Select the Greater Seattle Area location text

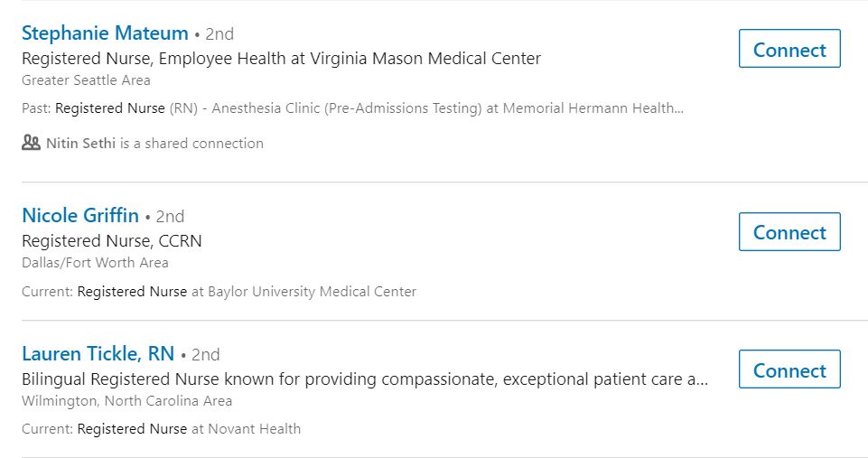pos(86,79)
